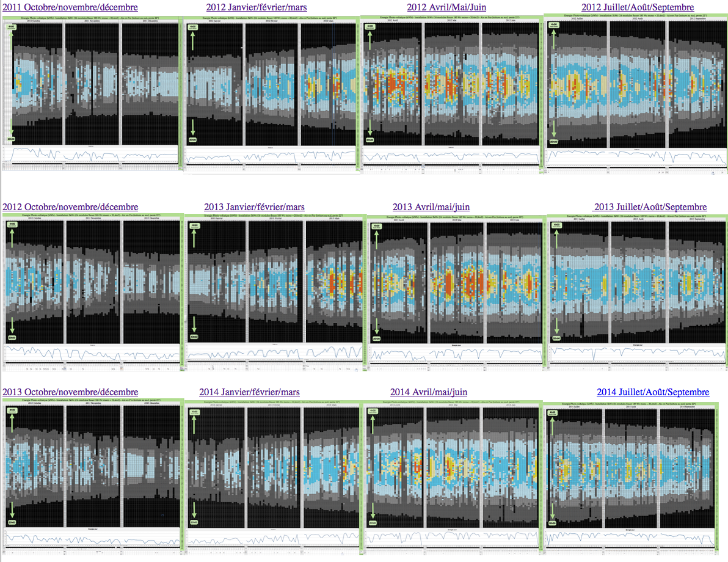Viewport: 728px width, 562px height.
Task: Open the 2012 Octobre/novembre/décembre link
Action: pyautogui.click(x=70, y=207)
